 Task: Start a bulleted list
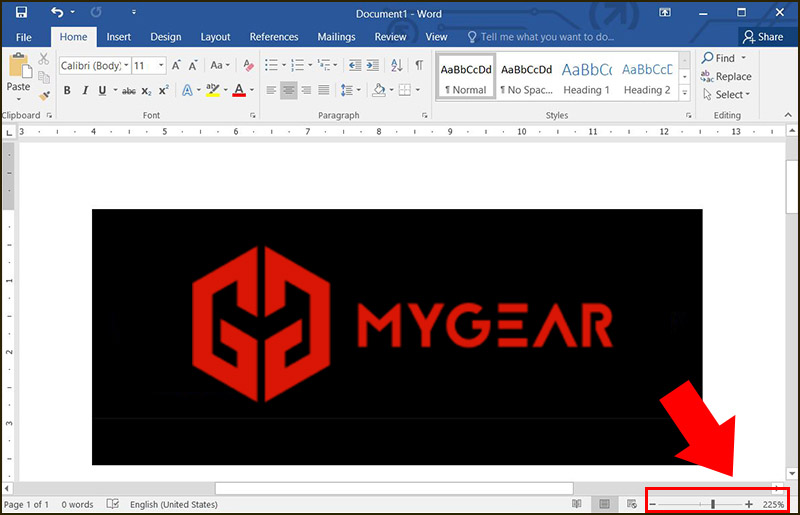click(271, 65)
